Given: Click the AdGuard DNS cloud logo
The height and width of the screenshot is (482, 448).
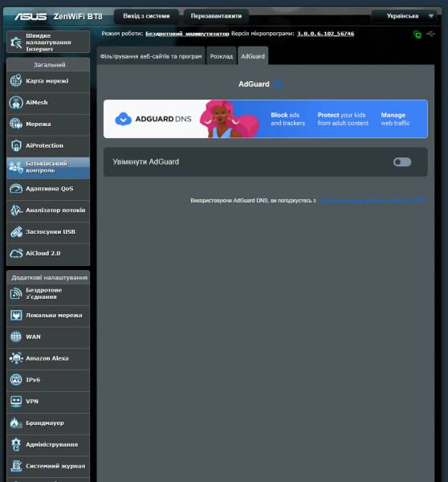Looking at the screenshot, I should (123, 119).
